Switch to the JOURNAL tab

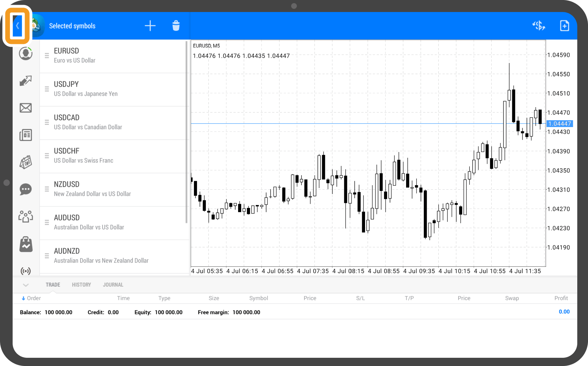113,285
